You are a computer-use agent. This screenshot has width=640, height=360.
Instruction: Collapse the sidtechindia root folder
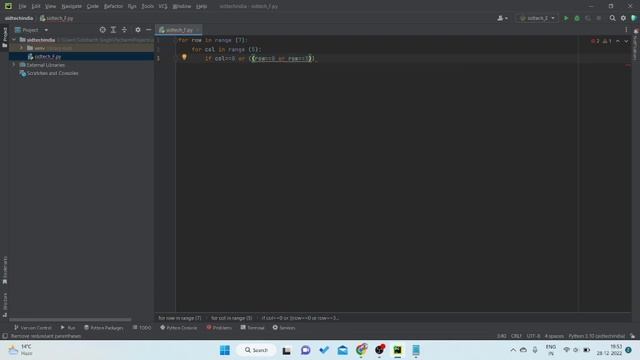[14, 40]
